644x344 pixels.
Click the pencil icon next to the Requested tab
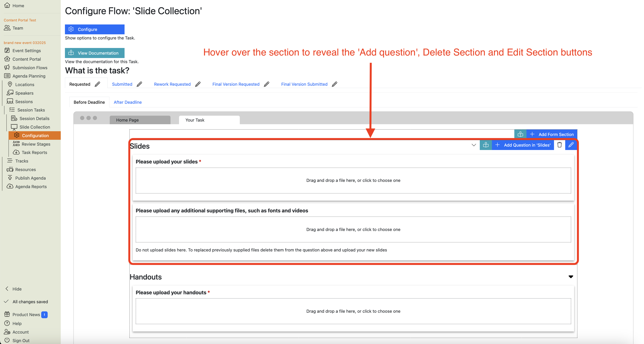pos(98,84)
